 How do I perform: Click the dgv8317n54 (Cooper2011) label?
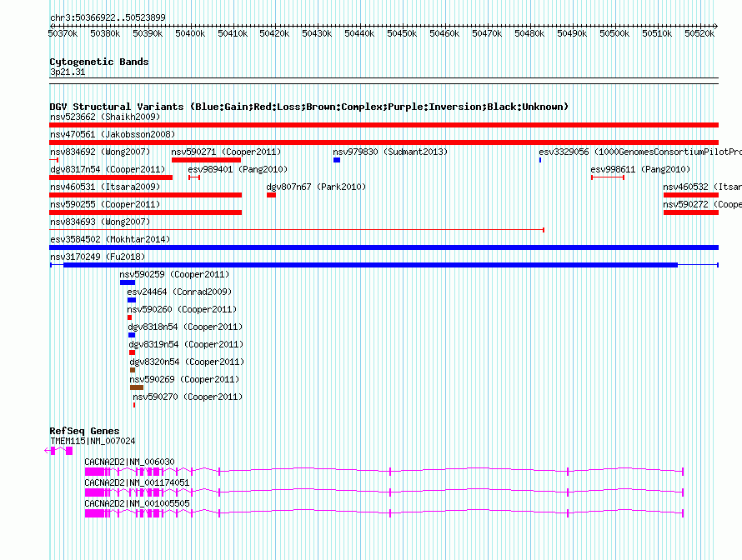pos(108,169)
